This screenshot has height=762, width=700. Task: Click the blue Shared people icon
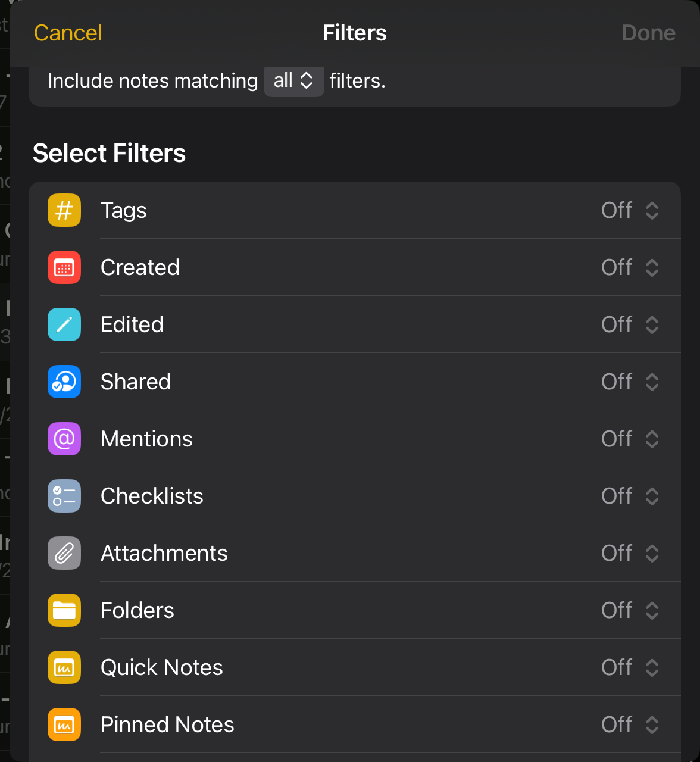(x=64, y=382)
